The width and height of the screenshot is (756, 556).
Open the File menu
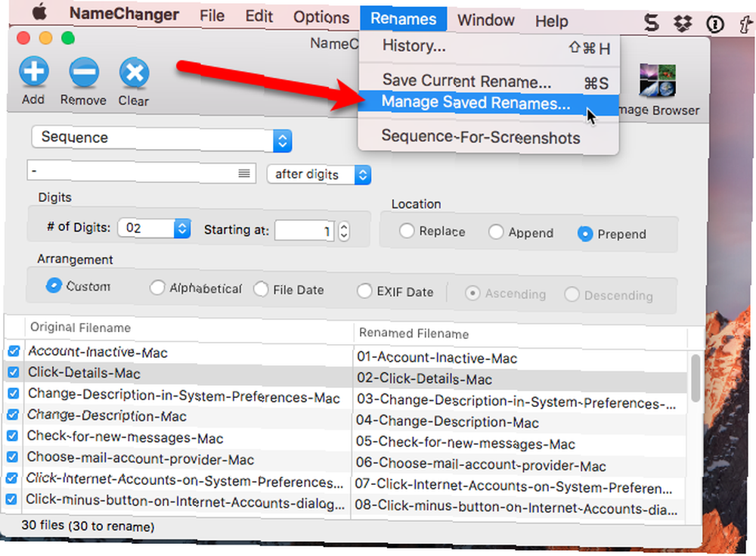pyautogui.click(x=212, y=16)
